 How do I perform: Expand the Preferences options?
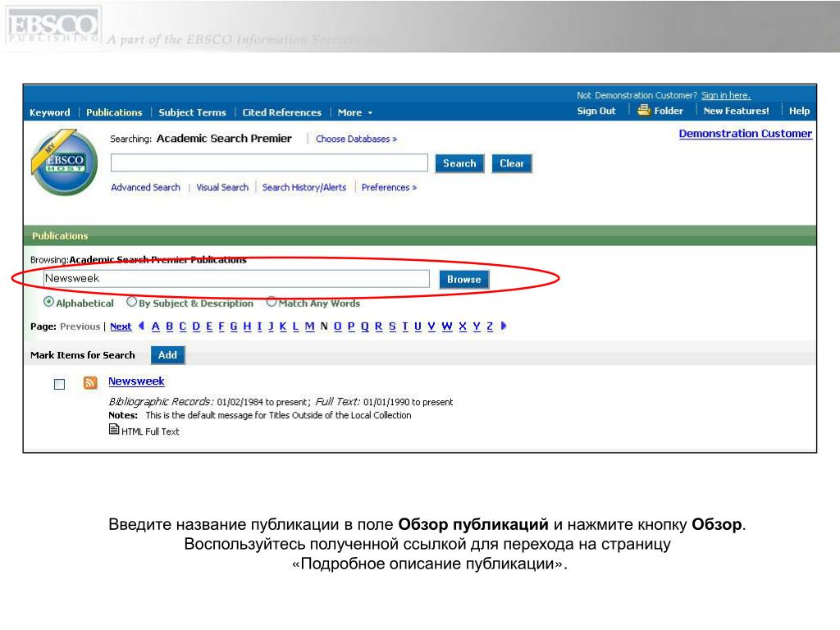point(389,188)
